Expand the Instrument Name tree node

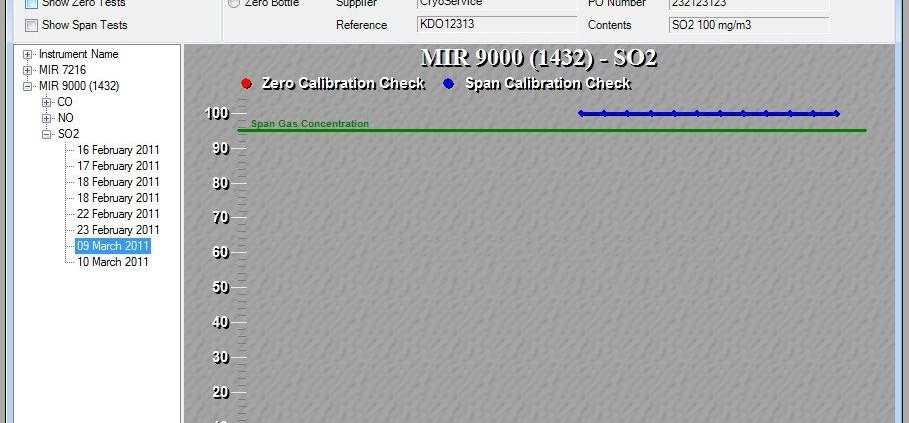tap(27, 54)
